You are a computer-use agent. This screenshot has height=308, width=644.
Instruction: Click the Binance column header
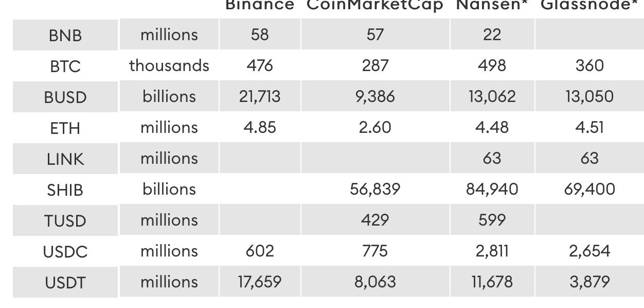click(x=260, y=5)
